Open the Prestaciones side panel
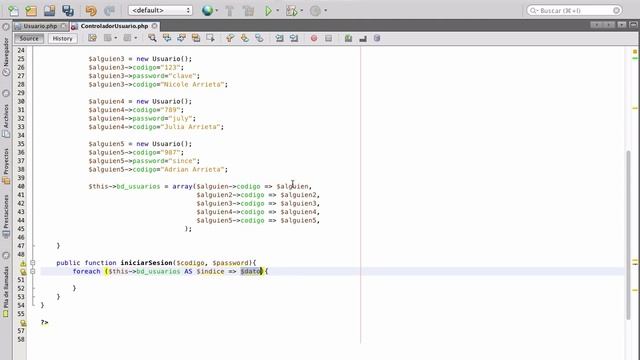 [x=6, y=216]
